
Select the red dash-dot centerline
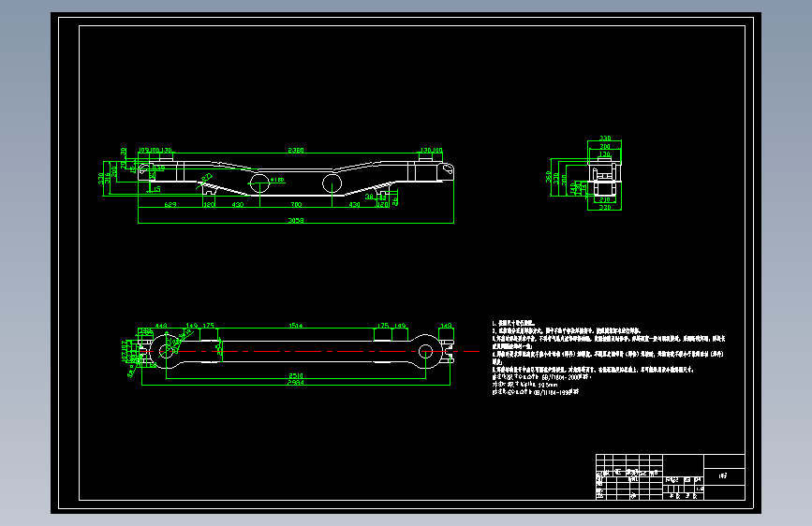click(x=310, y=352)
